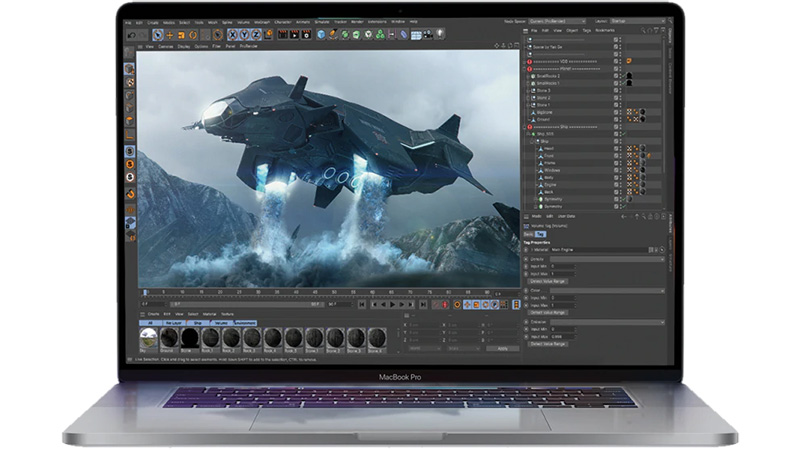Collapse the Ship_SDS object hierarchy
This screenshot has width=800, height=450.
529,134
